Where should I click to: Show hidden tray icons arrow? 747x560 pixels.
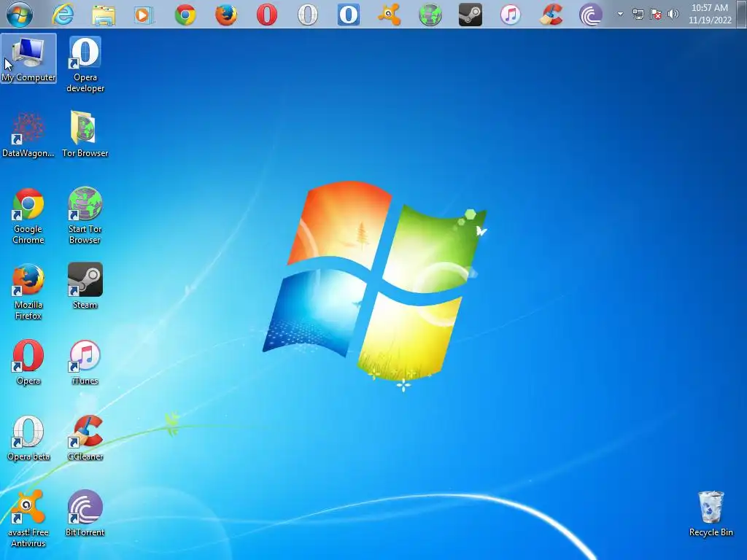pos(620,15)
